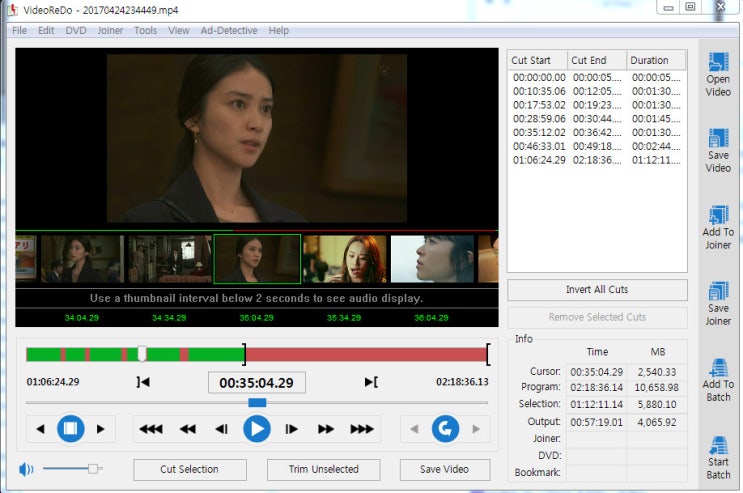Click the Save Video sidebar icon

point(718,138)
